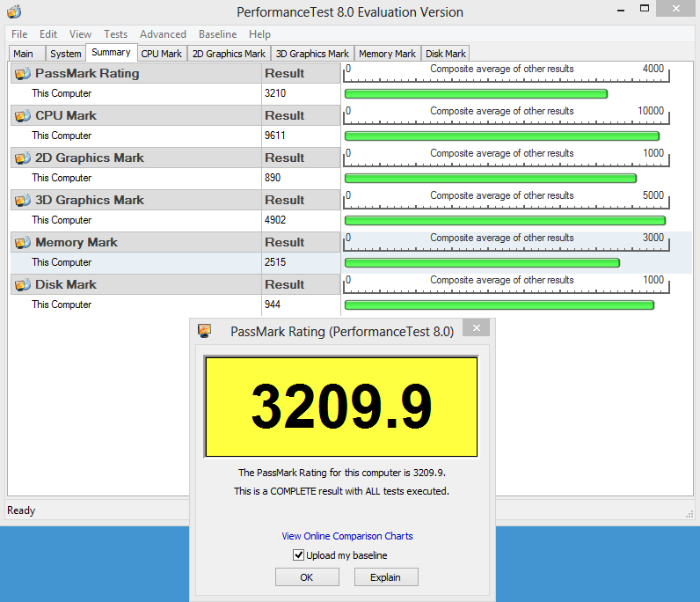Select the 2D Graphics Mark header row

(x=176, y=158)
